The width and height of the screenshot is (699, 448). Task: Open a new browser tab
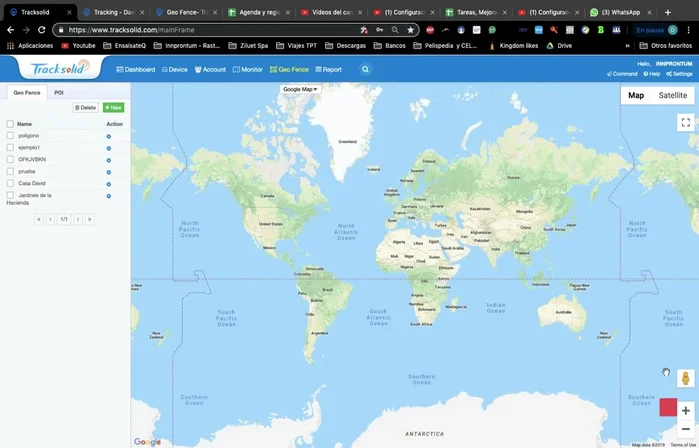[x=667, y=12]
